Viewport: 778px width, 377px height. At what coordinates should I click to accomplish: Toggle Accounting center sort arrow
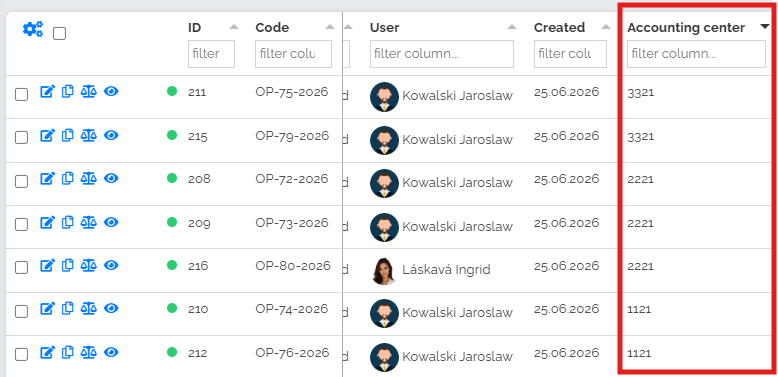[x=765, y=27]
